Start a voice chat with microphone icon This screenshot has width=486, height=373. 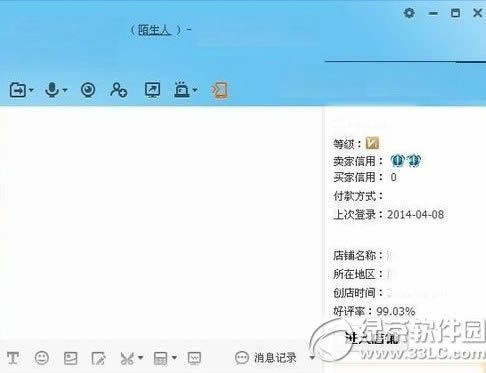52,90
